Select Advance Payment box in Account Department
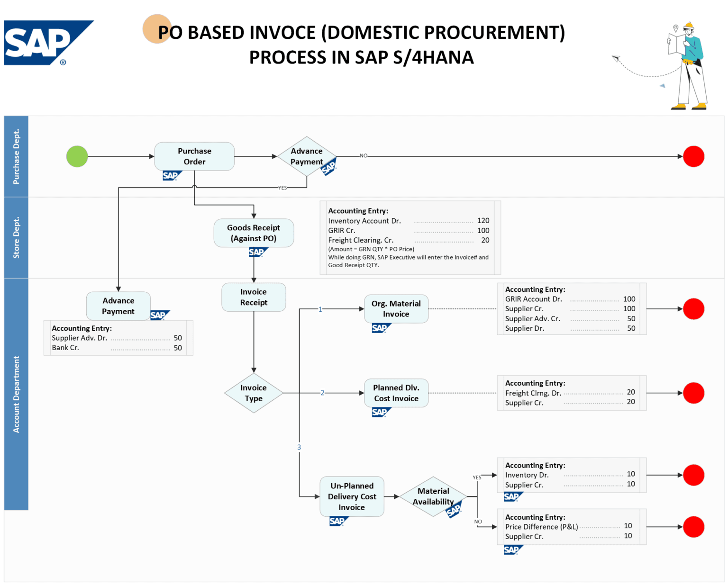 coord(118,306)
